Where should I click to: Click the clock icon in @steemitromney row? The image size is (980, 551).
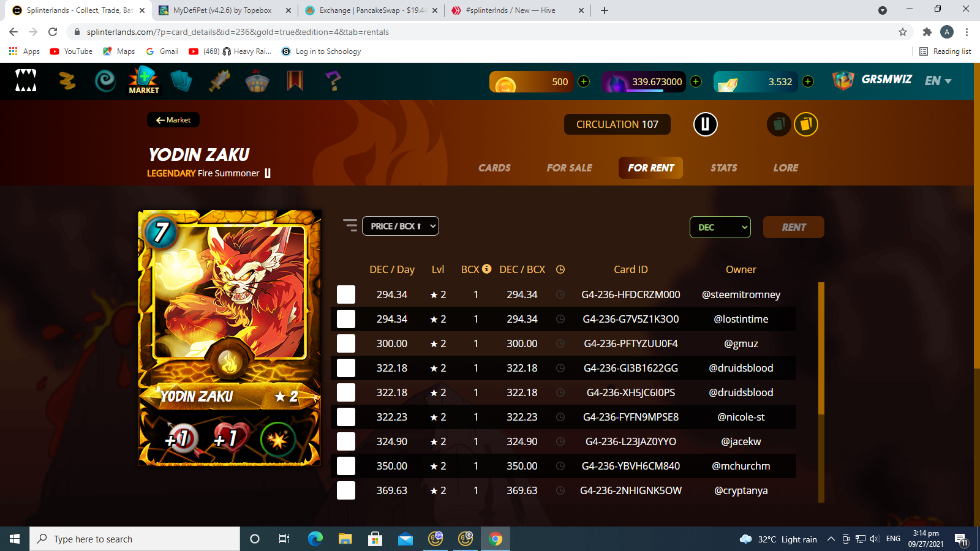pyautogui.click(x=560, y=294)
